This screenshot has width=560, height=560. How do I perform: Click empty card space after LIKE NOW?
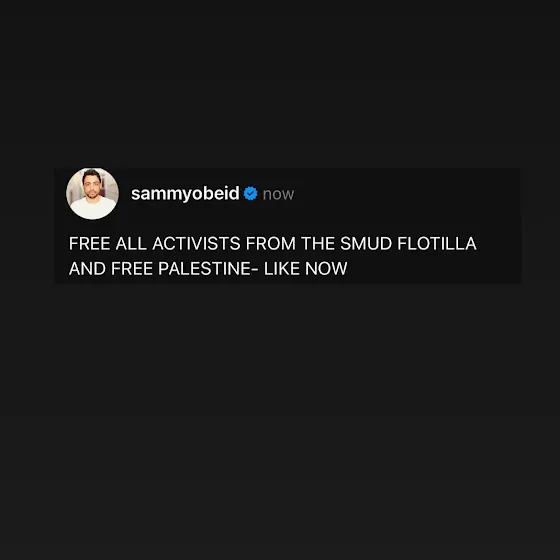(434, 269)
